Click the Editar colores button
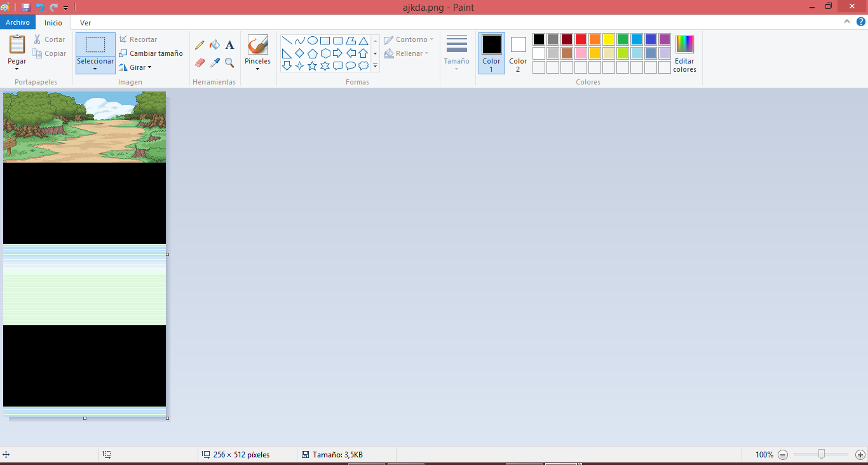The height and width of the screenshot is (465, 868). (x=684, y=53)
